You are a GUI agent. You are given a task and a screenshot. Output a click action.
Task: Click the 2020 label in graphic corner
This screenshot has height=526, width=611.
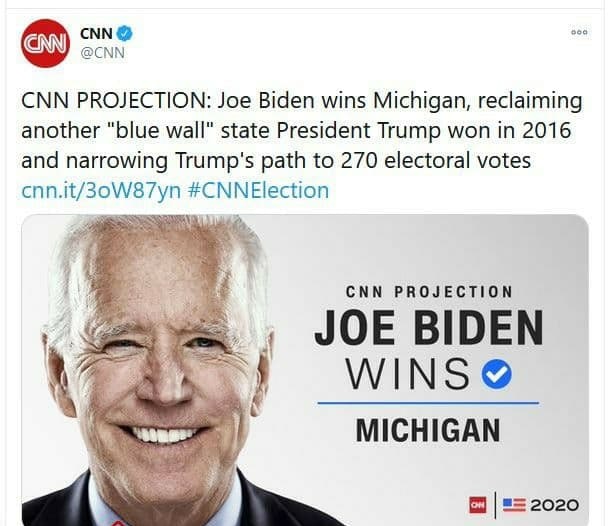click(x=554, y=505)
